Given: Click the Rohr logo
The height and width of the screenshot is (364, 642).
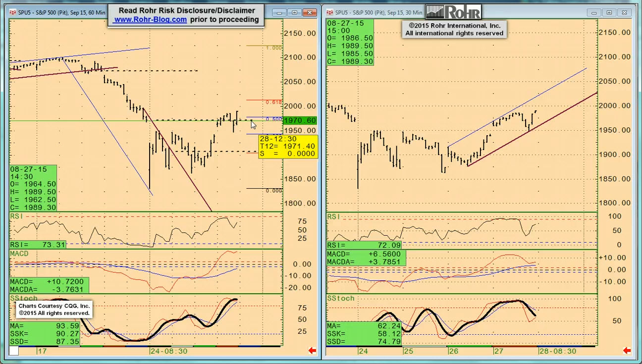Looking at the screenshot, I should pos(453,12).
